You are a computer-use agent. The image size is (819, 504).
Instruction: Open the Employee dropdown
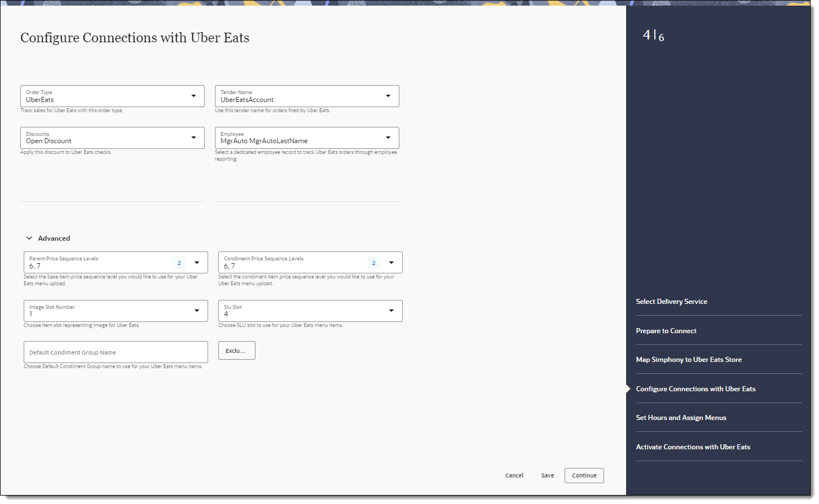[307, 138]
